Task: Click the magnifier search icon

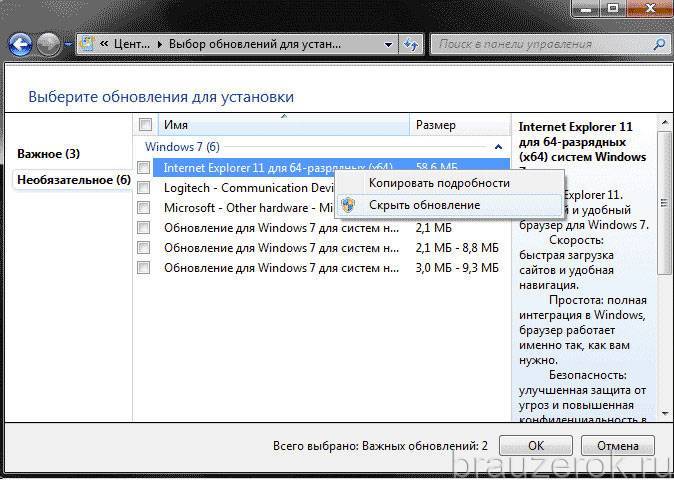Action: 659,44
